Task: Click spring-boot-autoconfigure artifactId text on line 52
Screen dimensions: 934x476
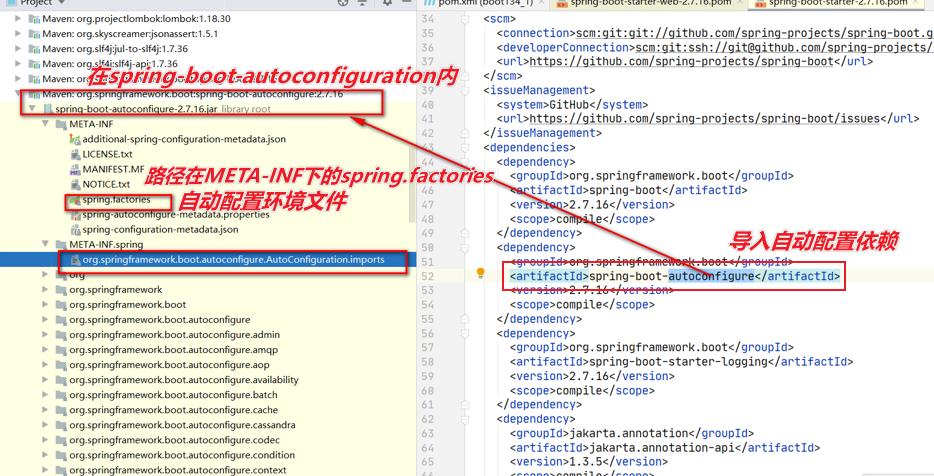Action: [672, 276]
